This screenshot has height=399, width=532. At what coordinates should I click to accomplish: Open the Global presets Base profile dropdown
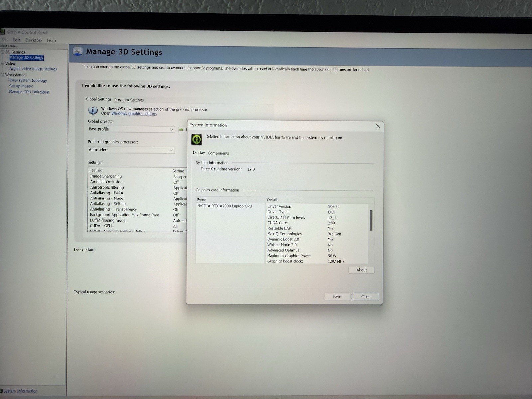point(131,129)
